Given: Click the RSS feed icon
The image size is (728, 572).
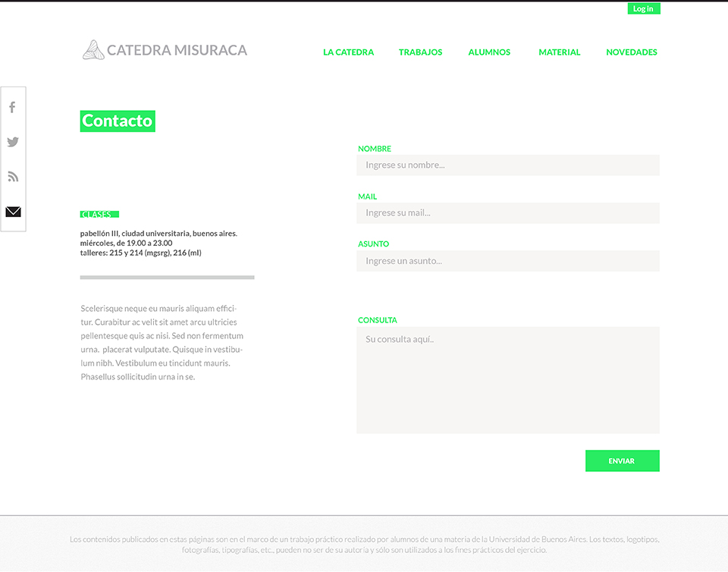Looking at the screenshot, I should tap(13, 177).
